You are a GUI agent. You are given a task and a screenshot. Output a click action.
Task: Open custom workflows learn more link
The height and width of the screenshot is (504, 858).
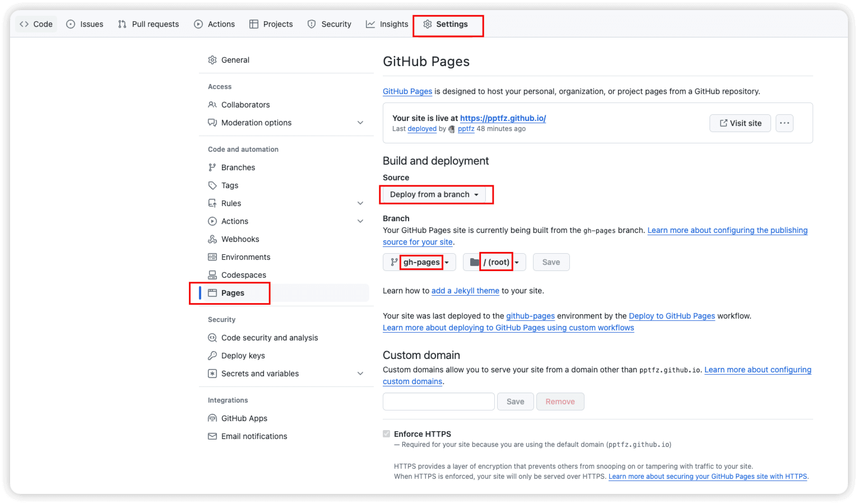[508, 328]
